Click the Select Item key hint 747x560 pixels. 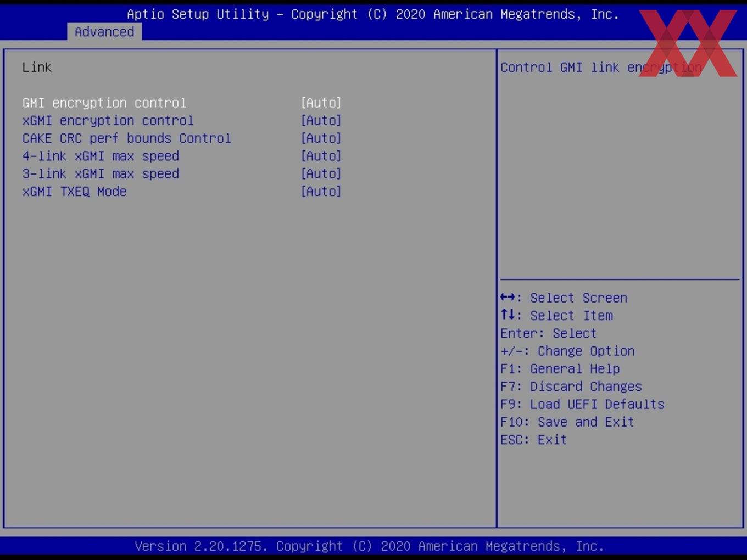[x=557, y=316]
